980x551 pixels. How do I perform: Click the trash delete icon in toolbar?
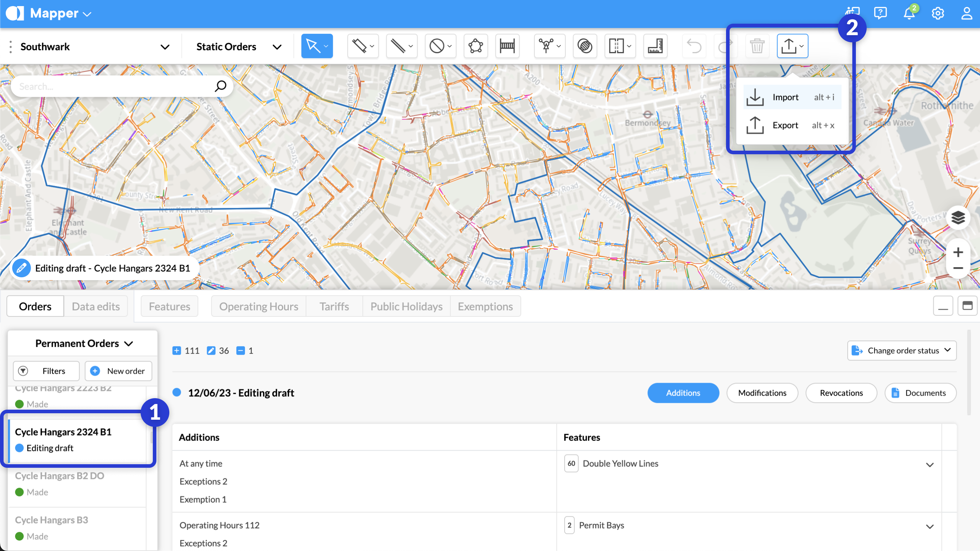[x=757, y=46]
